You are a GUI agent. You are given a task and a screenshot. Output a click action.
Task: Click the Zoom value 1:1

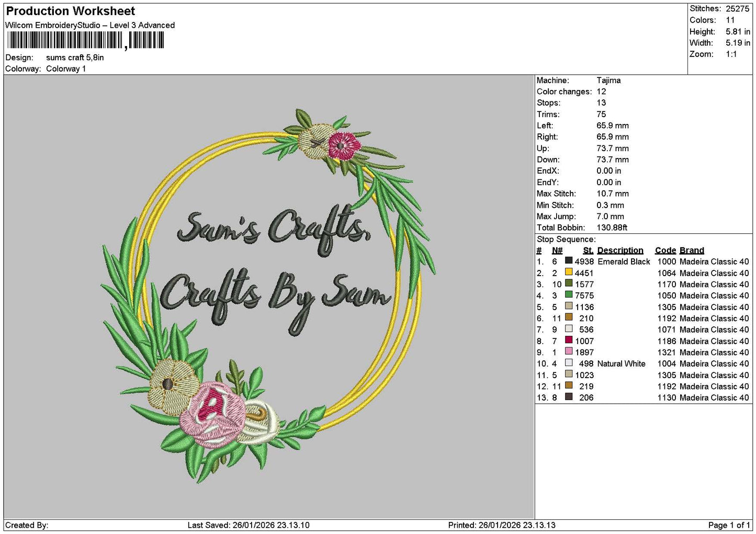pyautogui.click(x=731, y=54)
